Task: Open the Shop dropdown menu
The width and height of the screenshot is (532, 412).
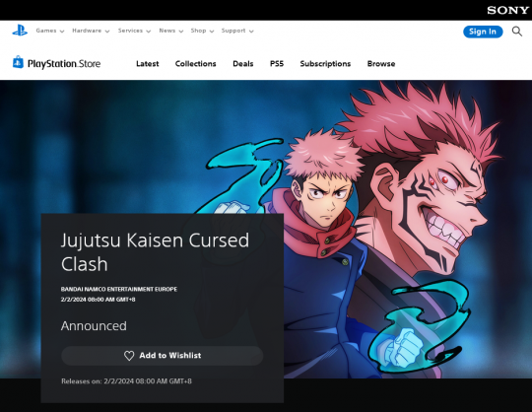Action: 202,31
